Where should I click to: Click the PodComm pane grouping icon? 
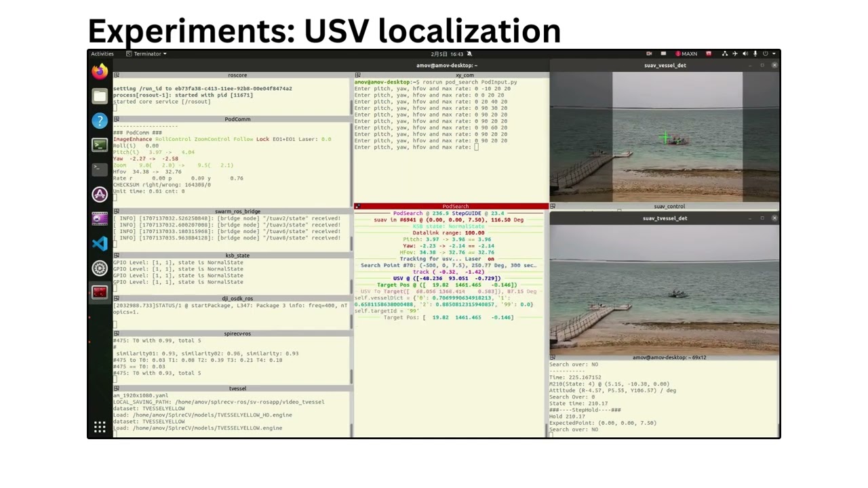(117, 119)
